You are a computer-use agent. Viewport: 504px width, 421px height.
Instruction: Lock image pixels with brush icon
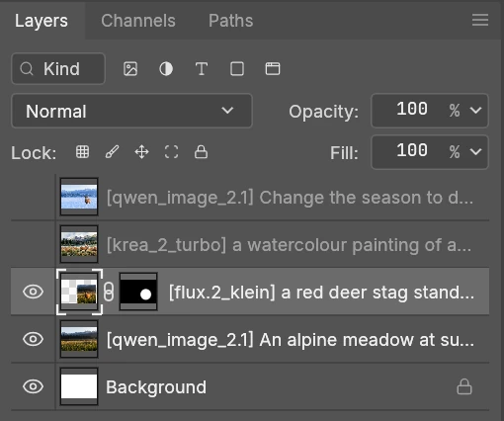pos(112,152)
